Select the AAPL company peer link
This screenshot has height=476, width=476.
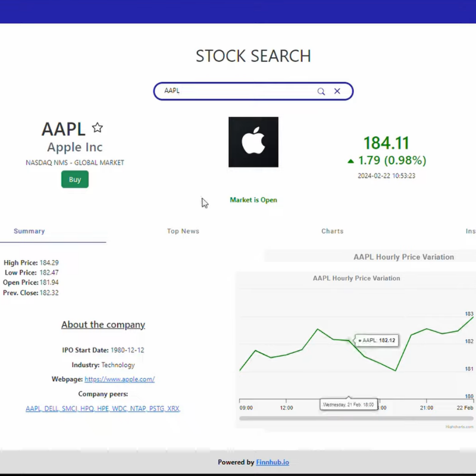point(33,409)
